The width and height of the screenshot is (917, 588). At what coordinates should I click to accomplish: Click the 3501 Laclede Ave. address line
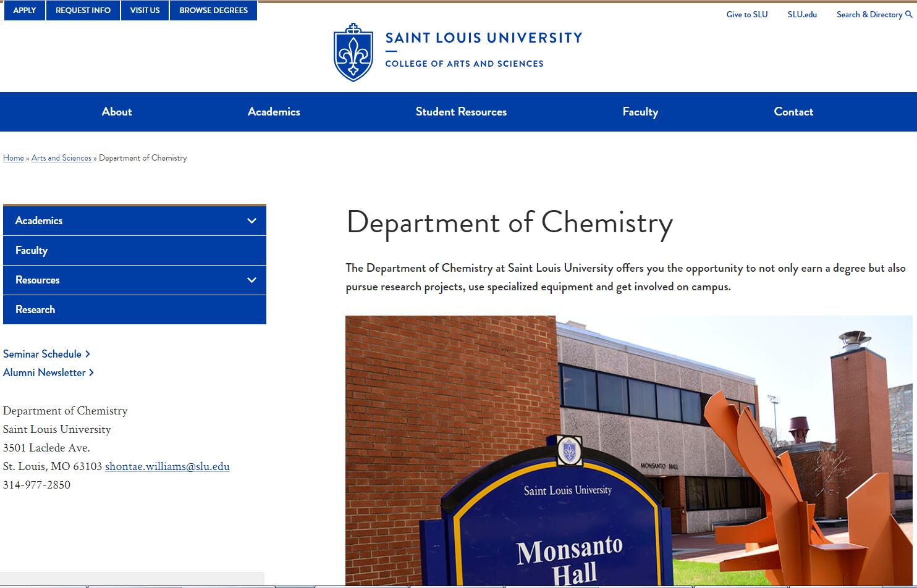click(46, 448)
